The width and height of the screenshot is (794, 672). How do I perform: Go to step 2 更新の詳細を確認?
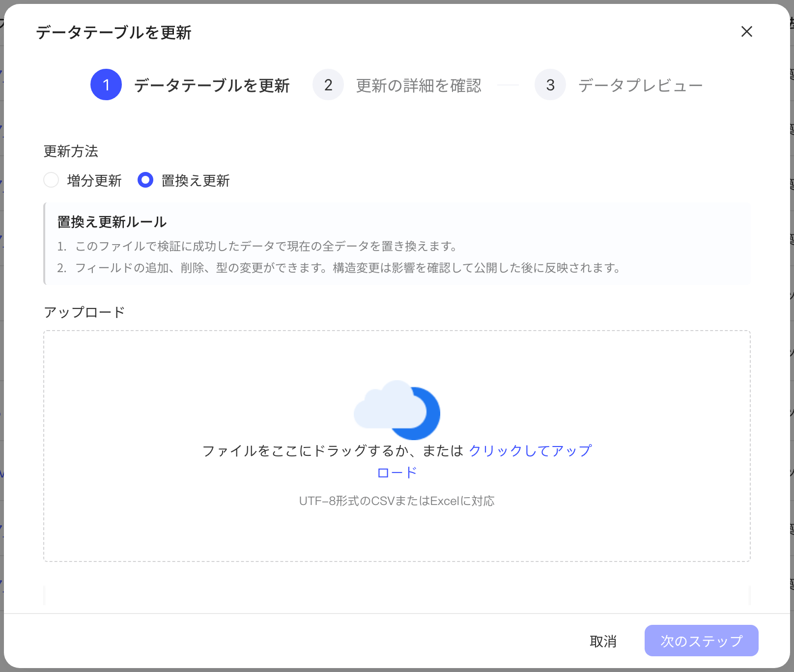point(397,85)
